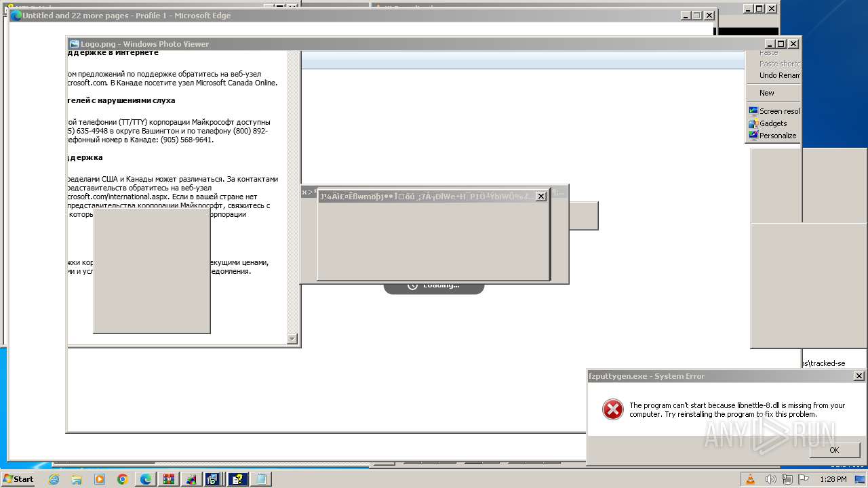Open Windows Media Player from the taskbar
The height and width of the screenshot is (488, 868).
[100, 479]
